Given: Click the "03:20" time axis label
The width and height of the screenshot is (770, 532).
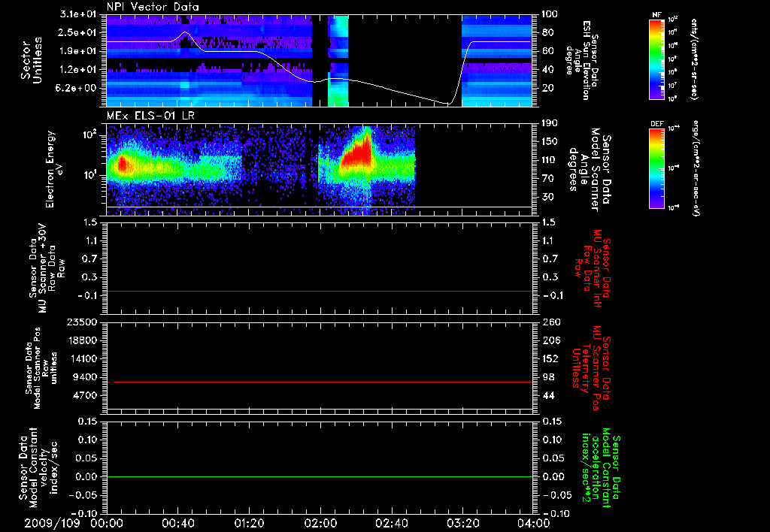Looking at the screenshot, I should tap(462, 523).
